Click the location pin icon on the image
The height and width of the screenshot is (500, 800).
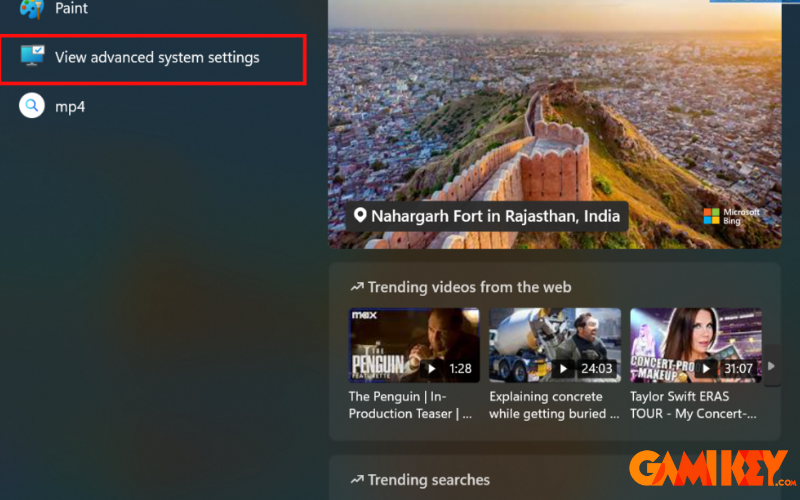[360, 216]
